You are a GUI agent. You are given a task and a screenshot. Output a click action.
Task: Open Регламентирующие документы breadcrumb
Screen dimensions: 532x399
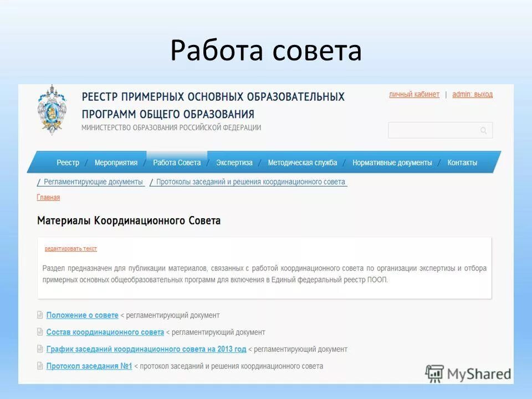click(91, 181)
